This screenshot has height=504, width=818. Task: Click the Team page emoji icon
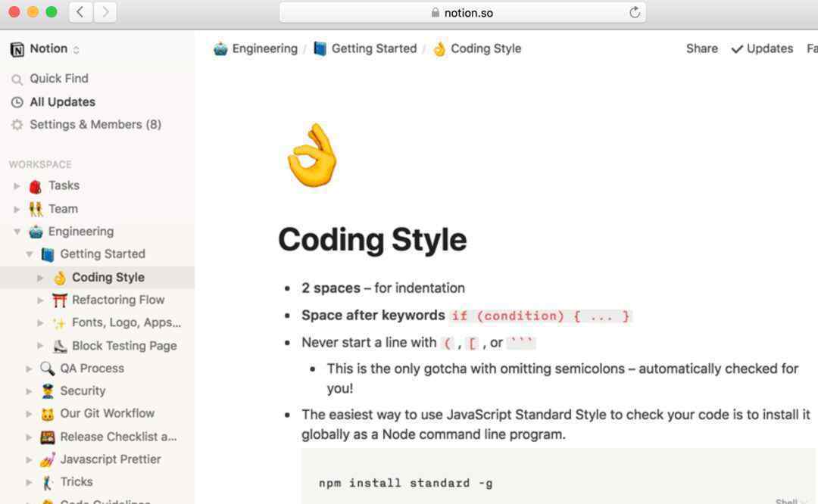tap(36, 209)
